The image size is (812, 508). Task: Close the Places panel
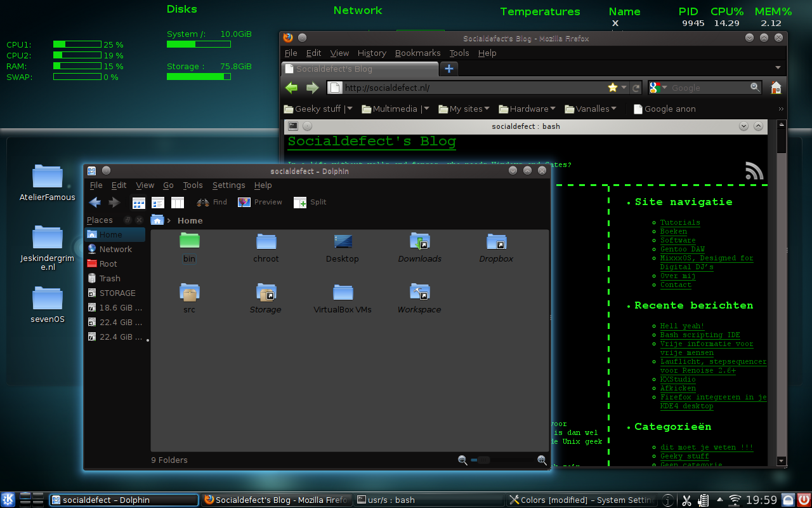pos(139,220)
